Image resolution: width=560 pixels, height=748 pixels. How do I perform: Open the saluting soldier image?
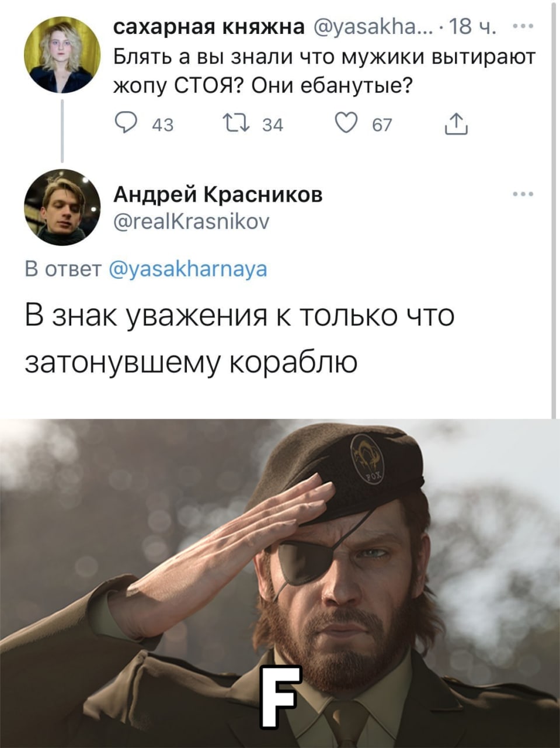pyautogui.click(x=280, y=583)
